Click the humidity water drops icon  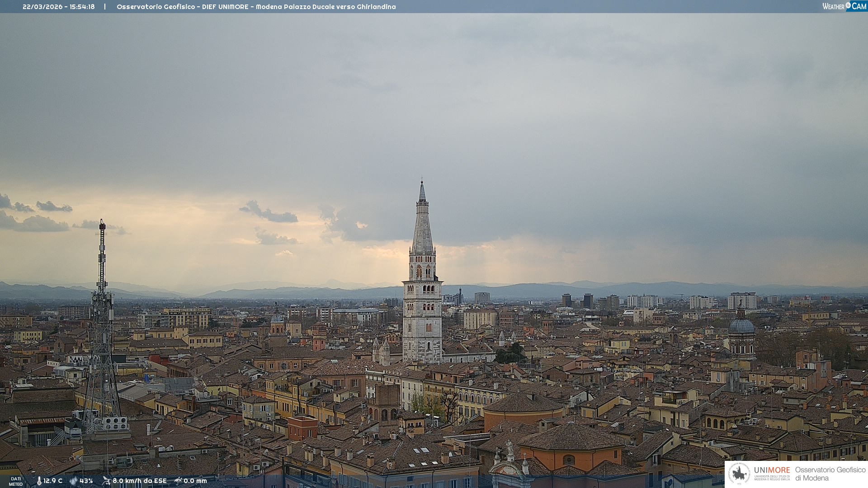coord(73,481)
